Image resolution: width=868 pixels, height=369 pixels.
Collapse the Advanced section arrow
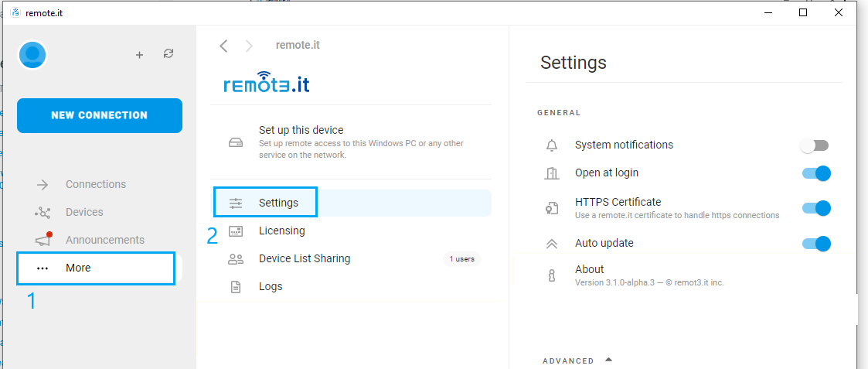[x=608, y=360]
